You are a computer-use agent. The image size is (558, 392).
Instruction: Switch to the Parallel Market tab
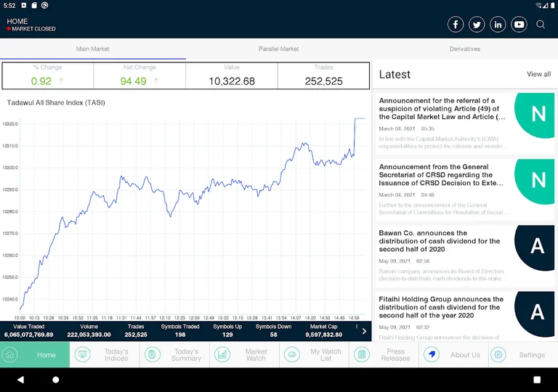279,49
